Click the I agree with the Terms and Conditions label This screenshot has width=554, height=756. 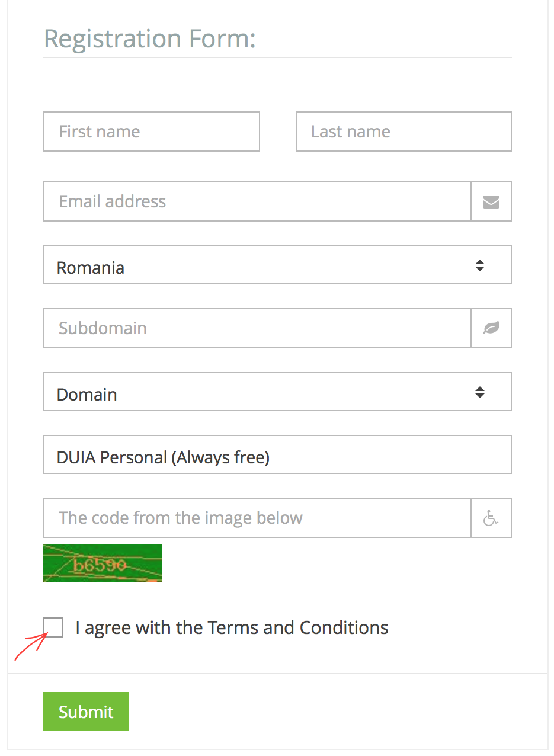pos(232,627)
